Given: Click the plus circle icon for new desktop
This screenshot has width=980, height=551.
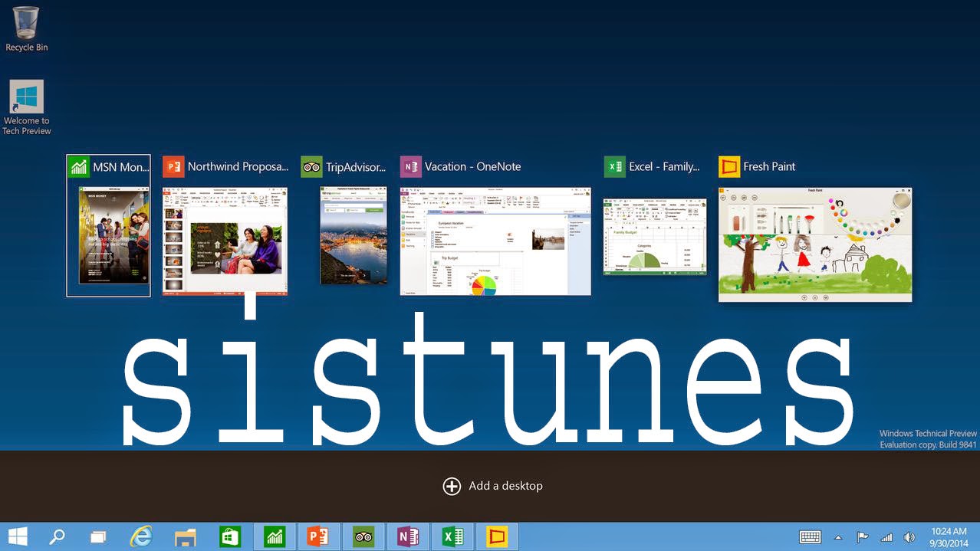Looking at the screenshot, I should [x=452, y=486].
